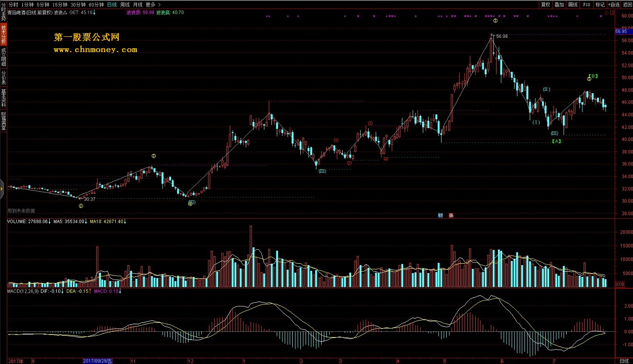Click the 复权 button
This screenshot has height=364, width=633.
click(x=546, y=4)
